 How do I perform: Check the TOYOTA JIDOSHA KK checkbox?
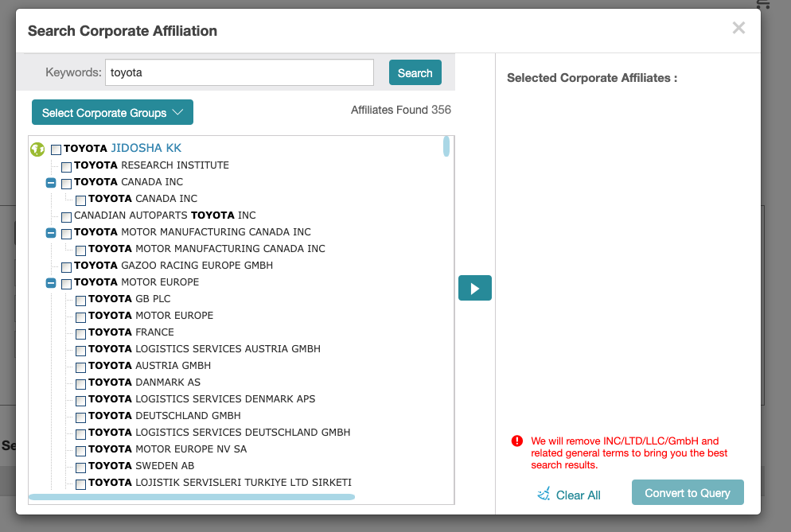point(56,150)
